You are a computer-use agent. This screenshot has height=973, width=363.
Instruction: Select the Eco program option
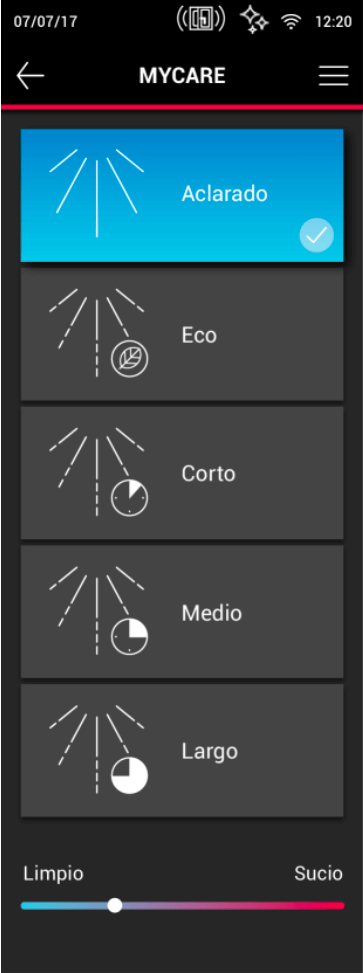click(x=182, y=334)
